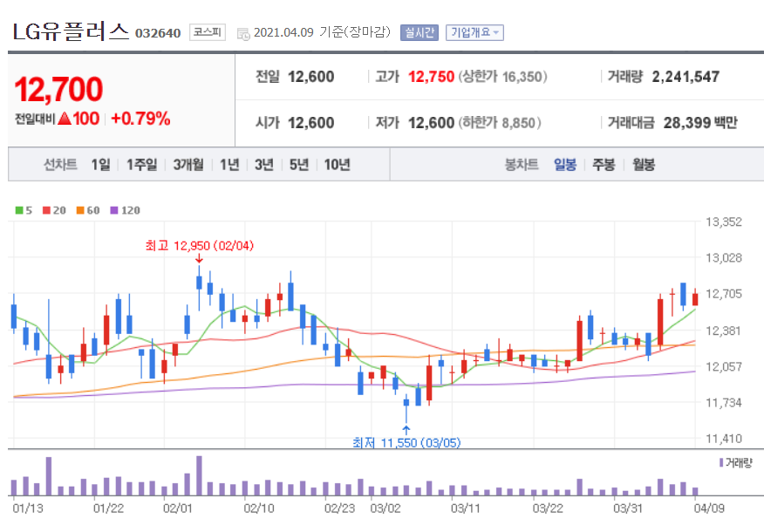Click the red 20-day moving average swatch
This screenshot has width=764, height=532.
coord(46,210)
